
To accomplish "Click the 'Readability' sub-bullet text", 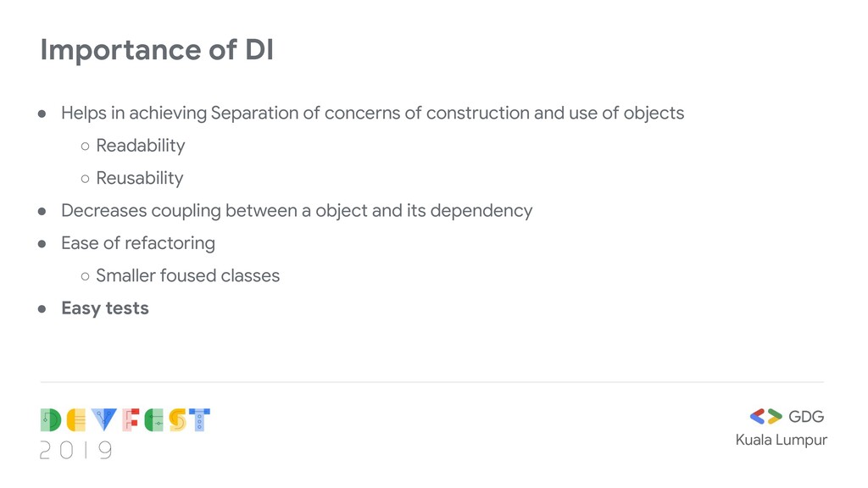I will coord(141,146).
